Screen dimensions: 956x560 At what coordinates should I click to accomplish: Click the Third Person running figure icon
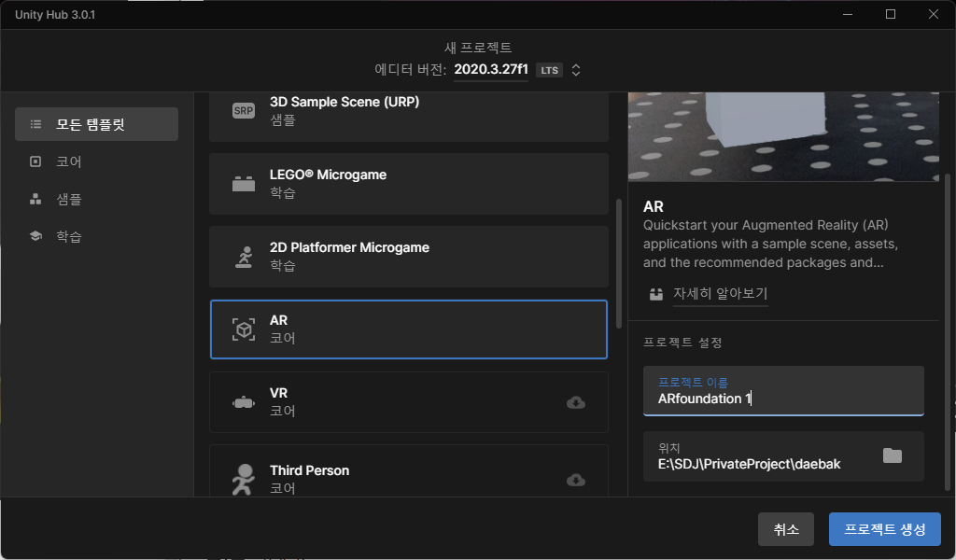pyautogui.click(x=244, y=479)
